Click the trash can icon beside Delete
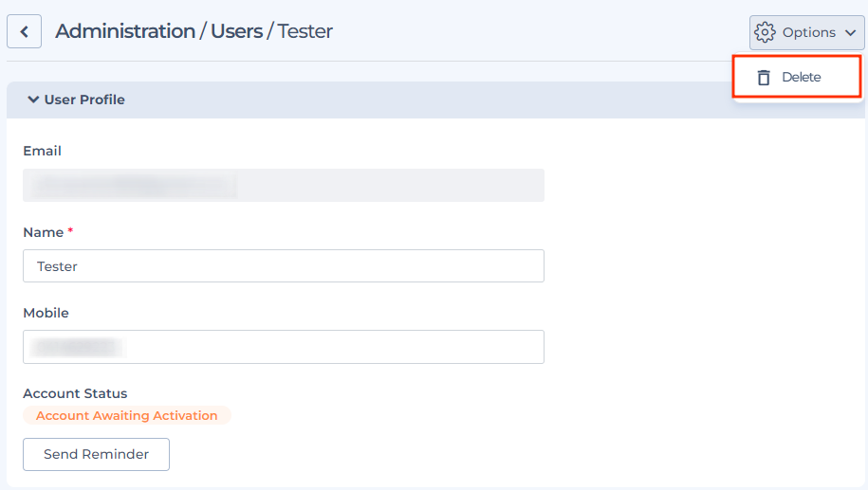This screenshot has height=490, width=868. (764, 78)
